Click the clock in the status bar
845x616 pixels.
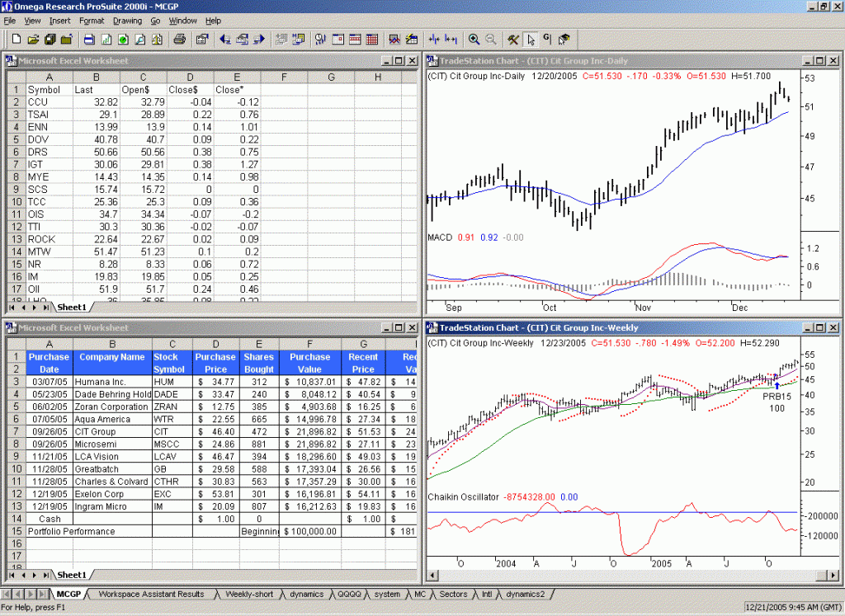tap(792, 608)
